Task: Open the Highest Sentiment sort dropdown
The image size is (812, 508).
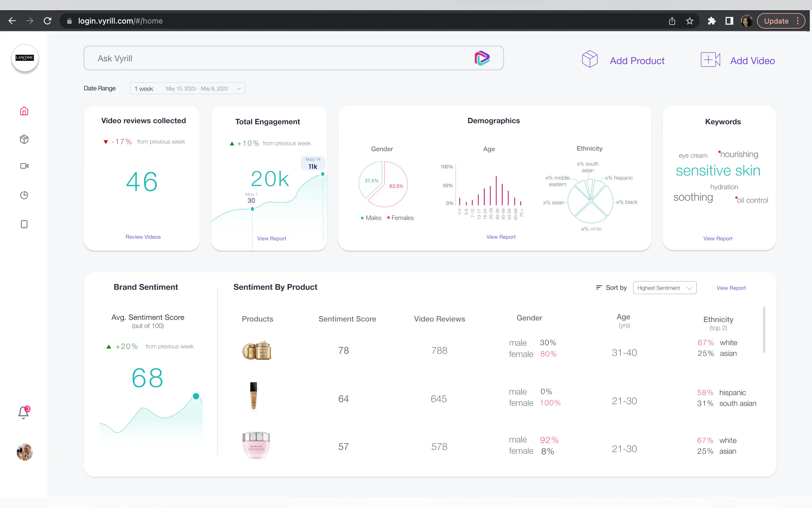Action: tap(664, 288)
